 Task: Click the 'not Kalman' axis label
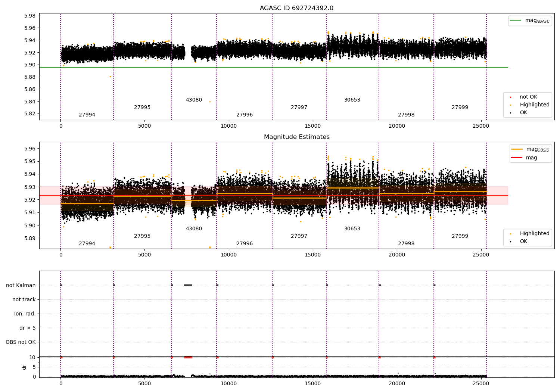click(21, 286)
